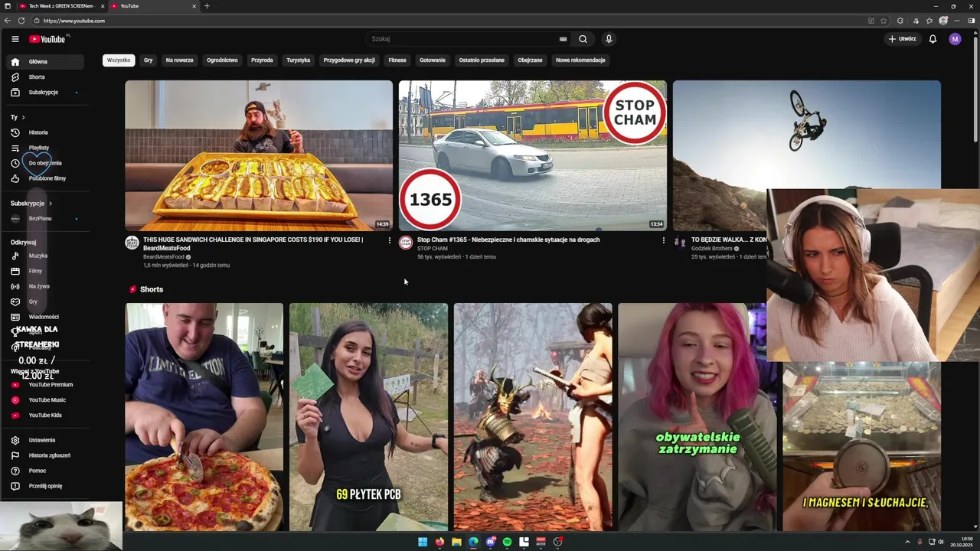The width and height of the screenshot is (980, 551).
Task: Open the Stop Cham #1365 thumbnail
Action: point(533,155)
